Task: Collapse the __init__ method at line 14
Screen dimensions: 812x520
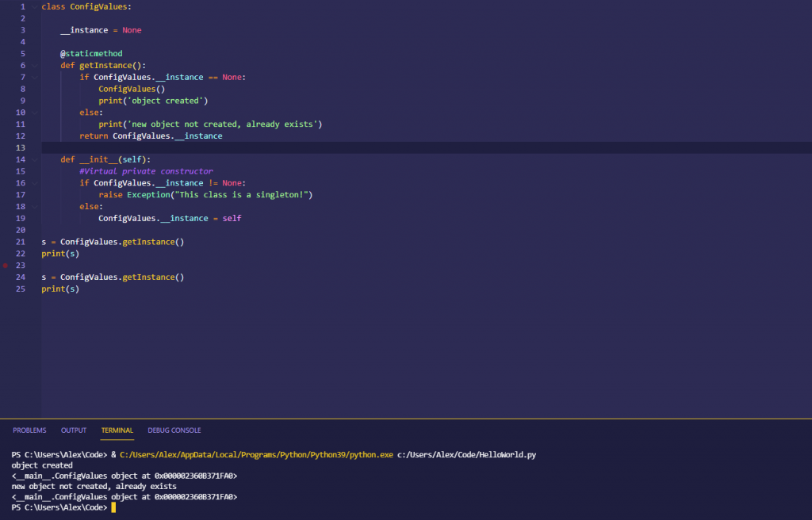Action: click(x=35, y=159)
